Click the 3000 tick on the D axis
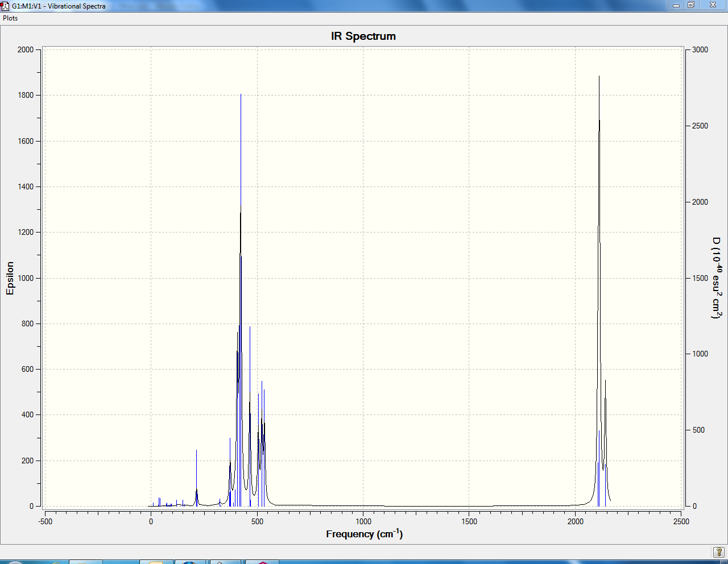Screen dimensions: 728x564 pyautogui.click(x=700, y=49)
